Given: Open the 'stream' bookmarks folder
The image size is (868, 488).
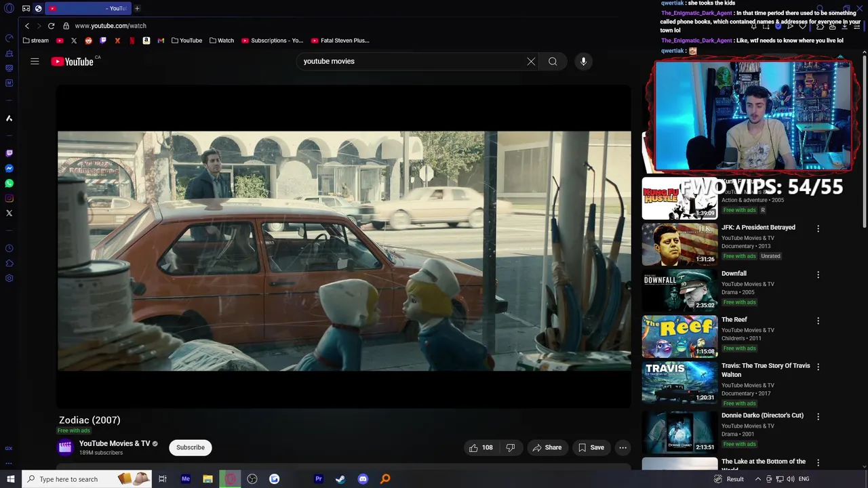Looking at the screenshot, I should (35, 41).
